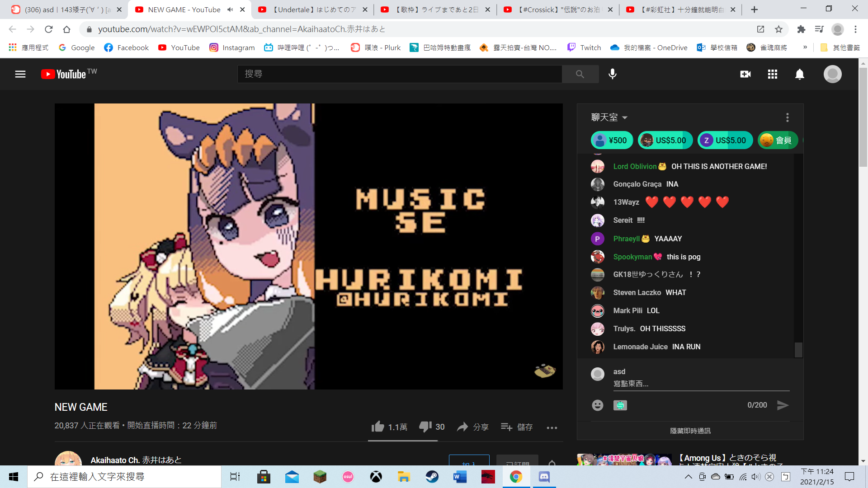Hide live chat with 隱藏即時通訊

(x=690, y=431)
